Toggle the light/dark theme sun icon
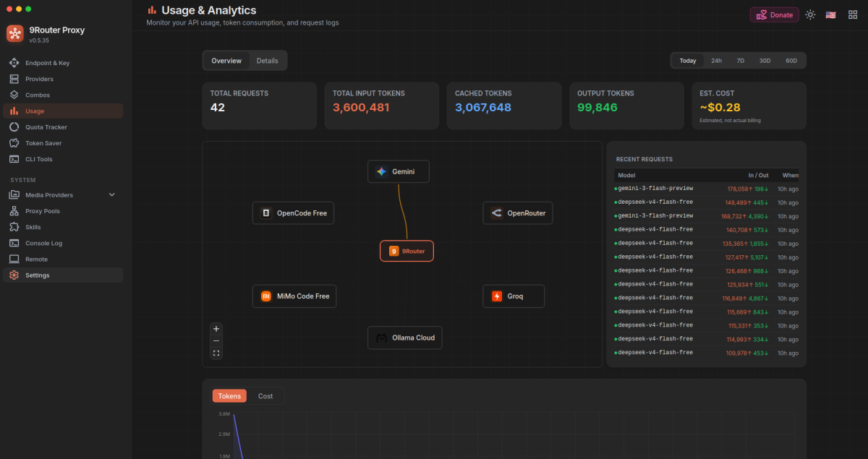 810,14
